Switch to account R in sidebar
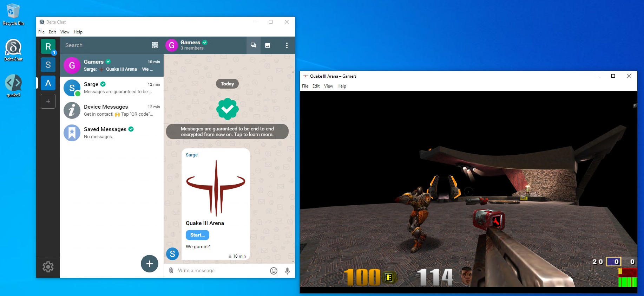The image size is (644, 296). tap(48, 46)
